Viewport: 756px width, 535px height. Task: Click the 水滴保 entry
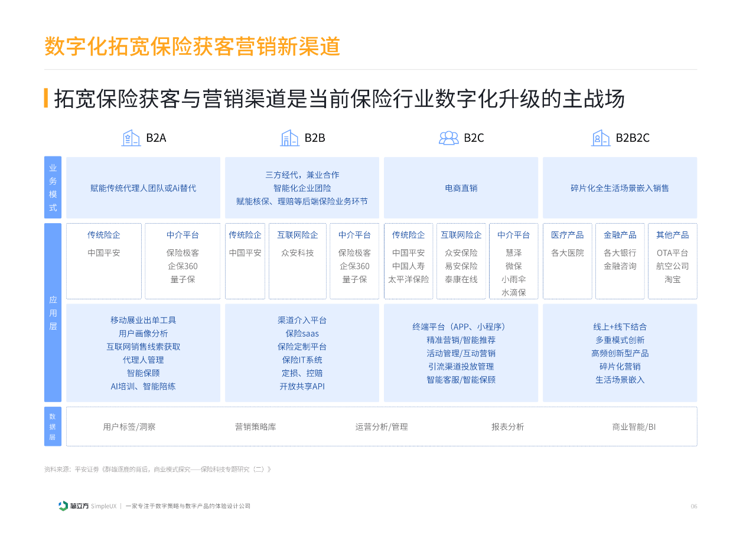[513, 292]
